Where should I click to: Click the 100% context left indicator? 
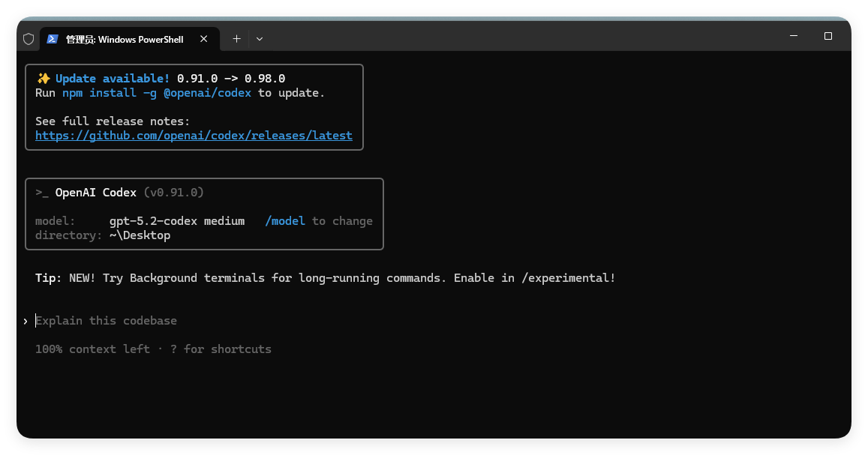click(x=92, y=349)
